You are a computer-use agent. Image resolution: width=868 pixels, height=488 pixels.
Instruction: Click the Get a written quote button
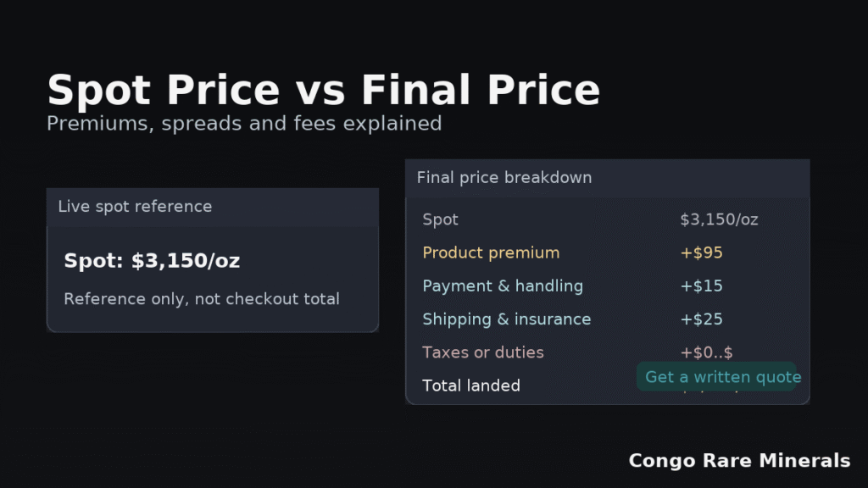722,377
